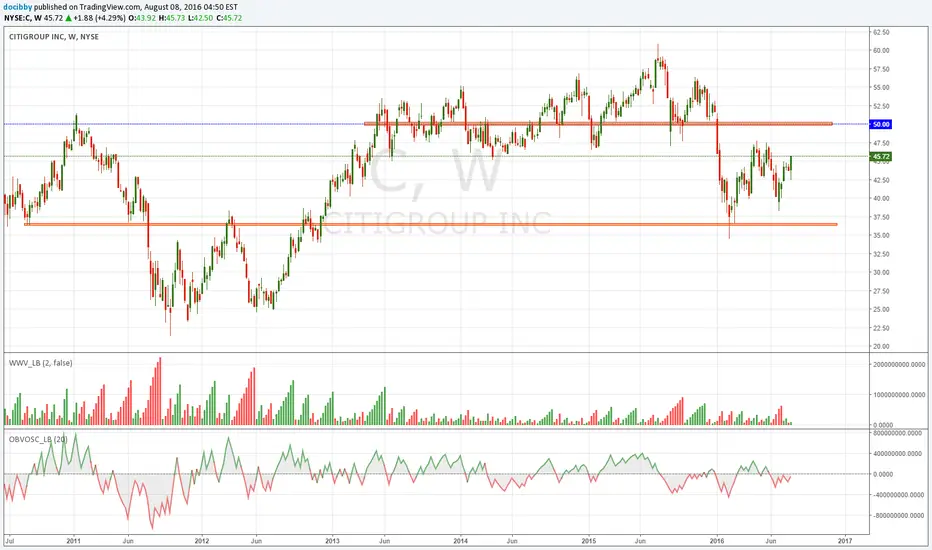
Task: Click the 1000000000.0000 volume axis label
Action: [899, 394]
